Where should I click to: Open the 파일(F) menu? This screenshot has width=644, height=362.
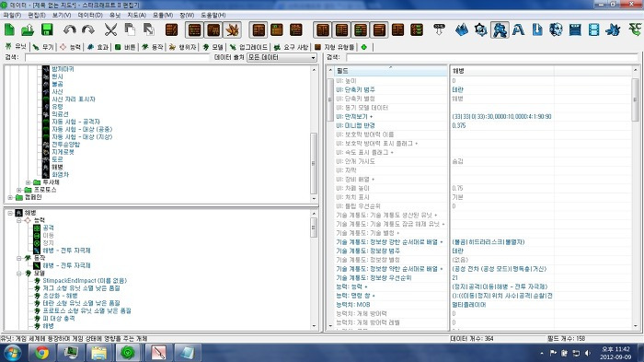(x=12, y=15)
